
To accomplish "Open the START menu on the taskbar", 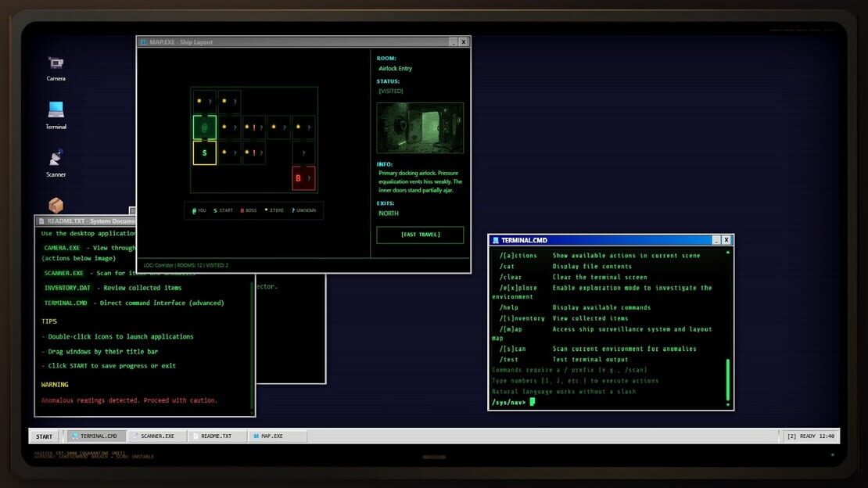I will [x=45, y=436].
